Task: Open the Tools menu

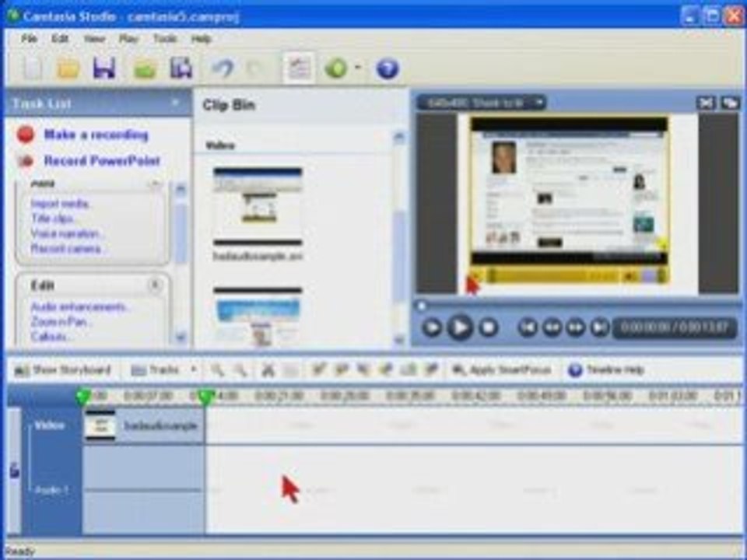Action: 165,39
